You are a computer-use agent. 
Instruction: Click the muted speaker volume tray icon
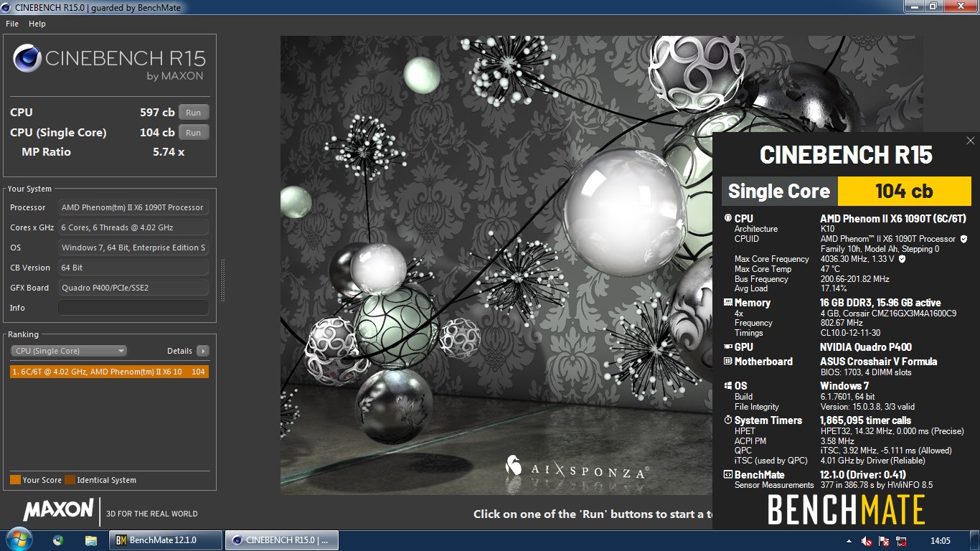[867, 541]
